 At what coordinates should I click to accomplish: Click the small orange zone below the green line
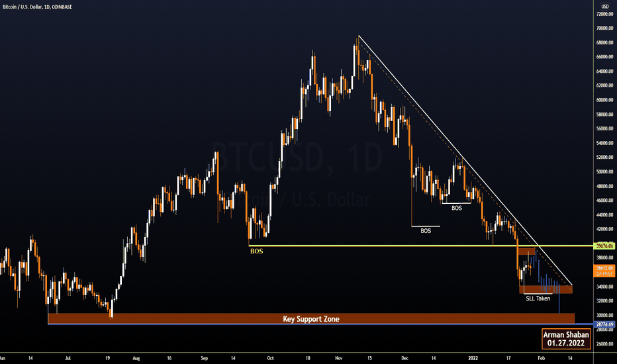(526, 251)
